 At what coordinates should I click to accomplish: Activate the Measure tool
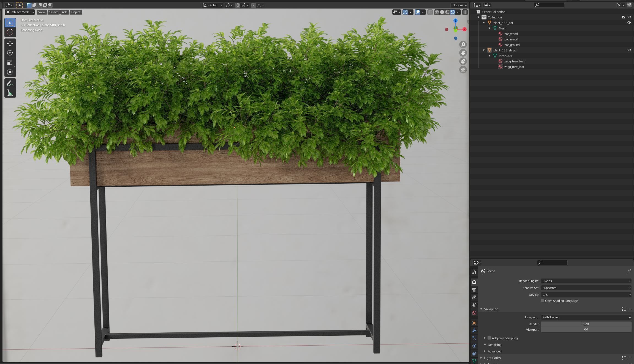(10, 93)
